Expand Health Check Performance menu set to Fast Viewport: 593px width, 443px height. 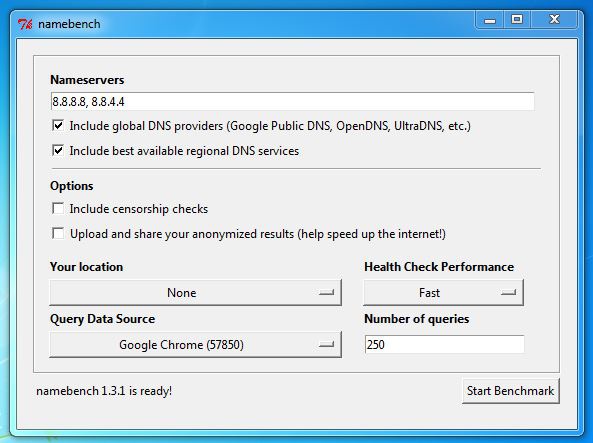(443, 292)
